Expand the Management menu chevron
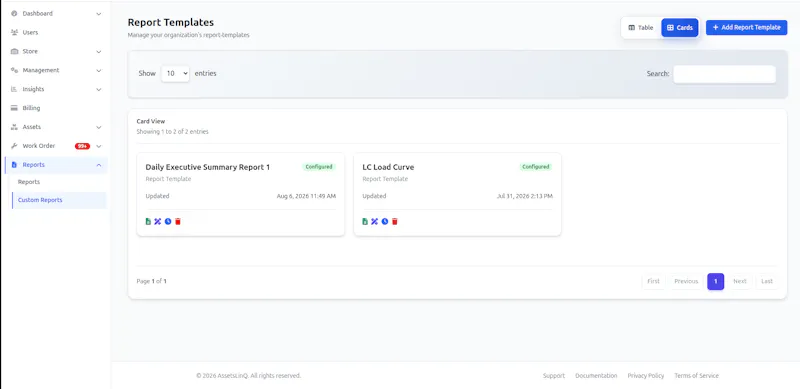This screenshot has width=800, height=389. (x=98, y=70)
